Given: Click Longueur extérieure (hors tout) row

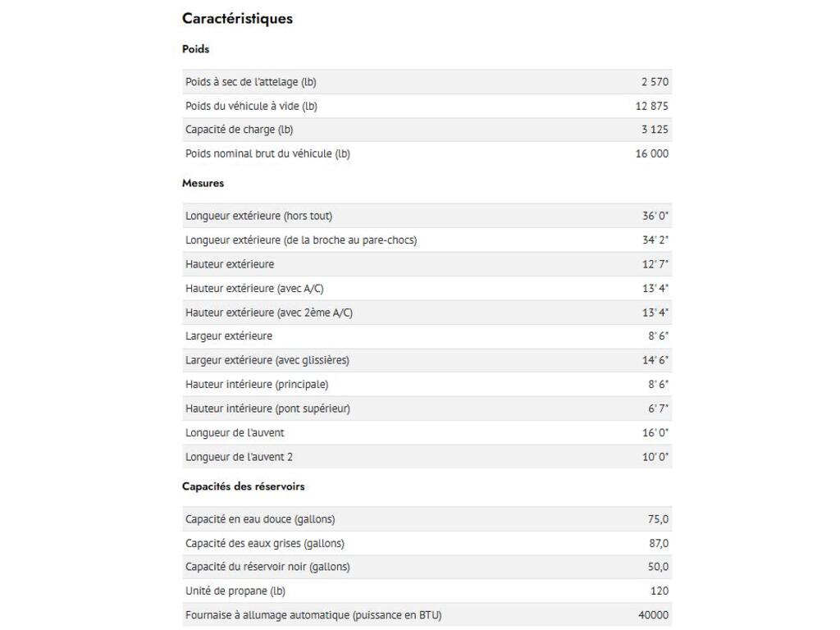Looking at the screenshot, I should coord(427,216).
